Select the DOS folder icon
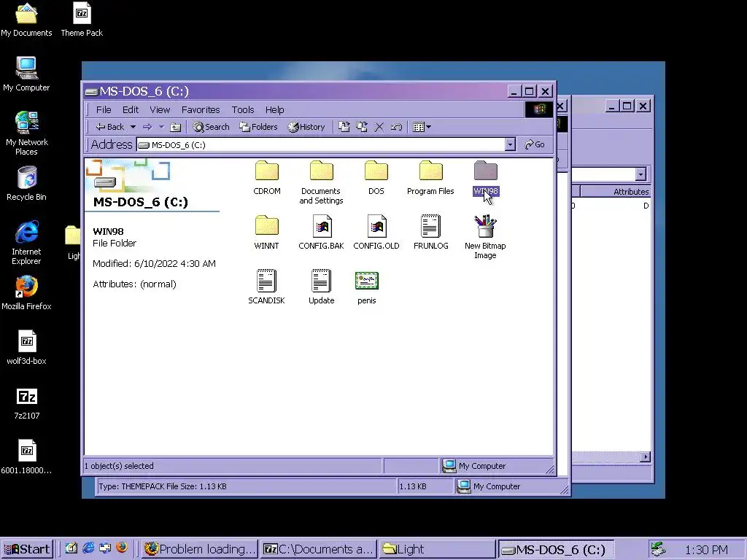The image size is (747, 560). click(x=376, y=171)
